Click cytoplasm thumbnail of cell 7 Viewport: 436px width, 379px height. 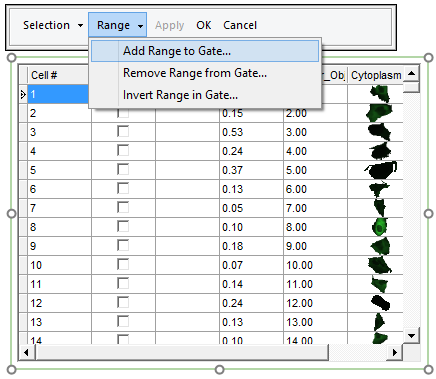pyautogui.click(x=379, y=208)
